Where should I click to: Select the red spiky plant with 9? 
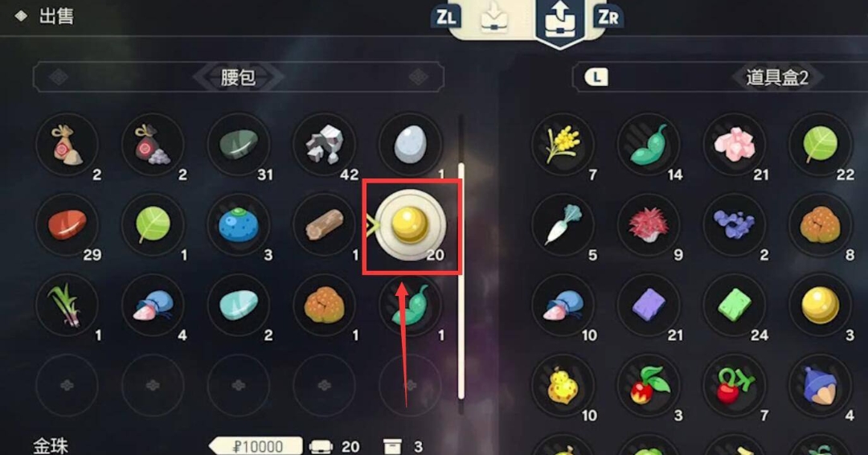pyautogui.click(x=649, y=225)
